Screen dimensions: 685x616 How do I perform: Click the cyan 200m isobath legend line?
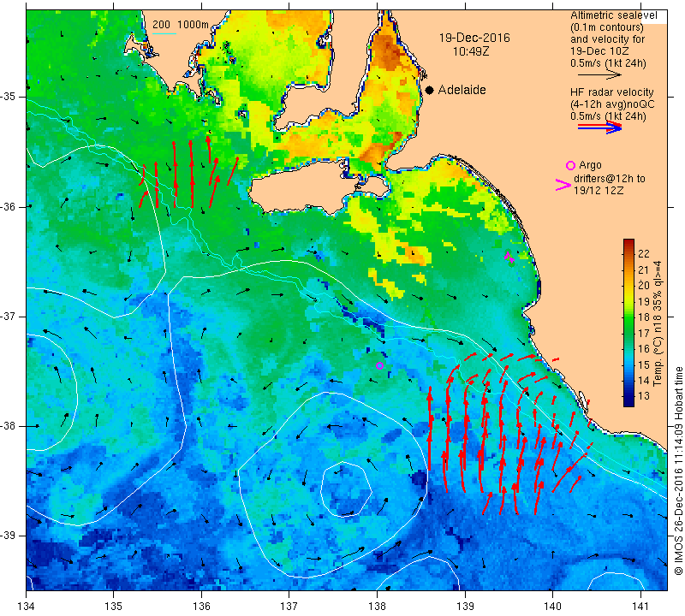point(164,33)
